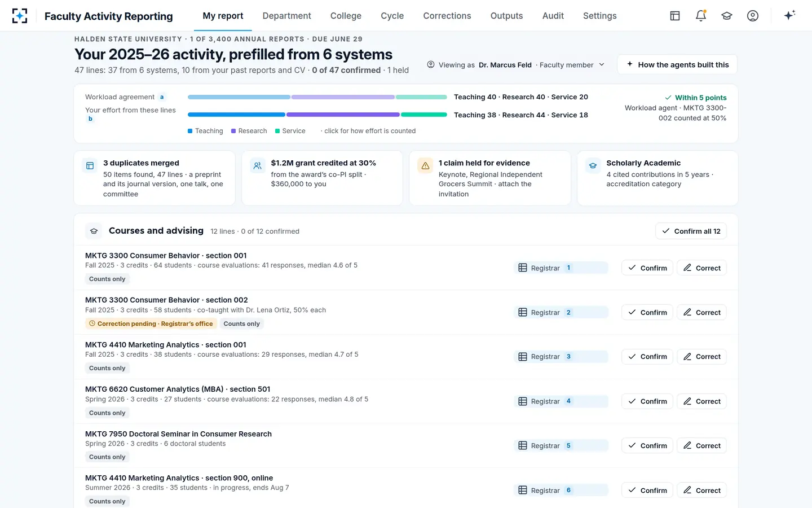Click the Courses and advising section icon
The height and width of the screenshot is (508, 812).
click(94, 231)
